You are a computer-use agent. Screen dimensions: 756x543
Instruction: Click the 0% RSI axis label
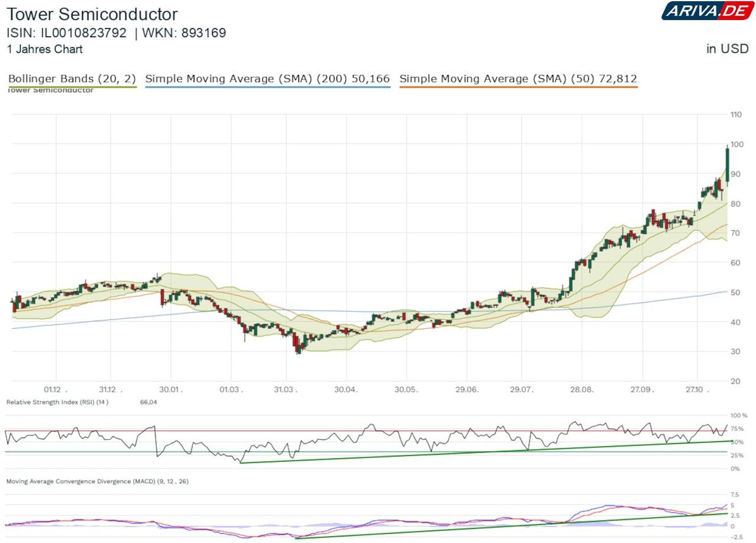[736, 469]
